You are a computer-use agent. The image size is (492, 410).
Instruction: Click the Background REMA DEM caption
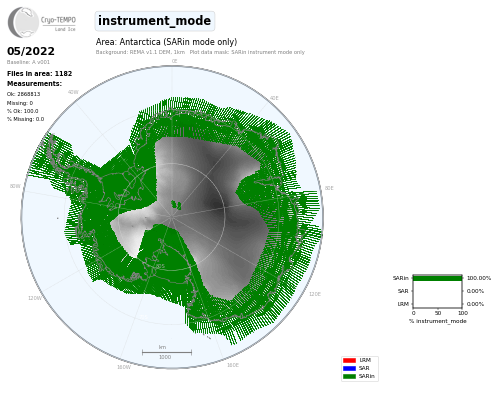click(140, 52)
